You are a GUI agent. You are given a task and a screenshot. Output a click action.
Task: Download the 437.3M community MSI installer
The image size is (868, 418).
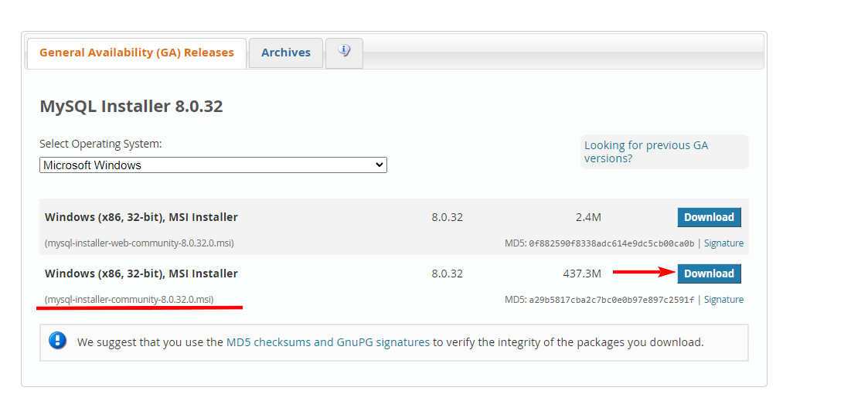(709, 274)
